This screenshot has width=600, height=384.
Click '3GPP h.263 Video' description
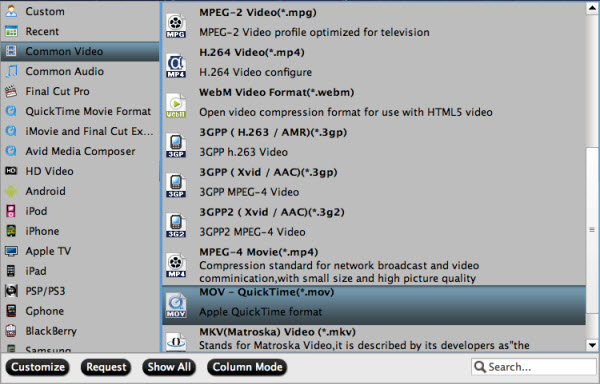pyautogui.click(x=243, y=152)
